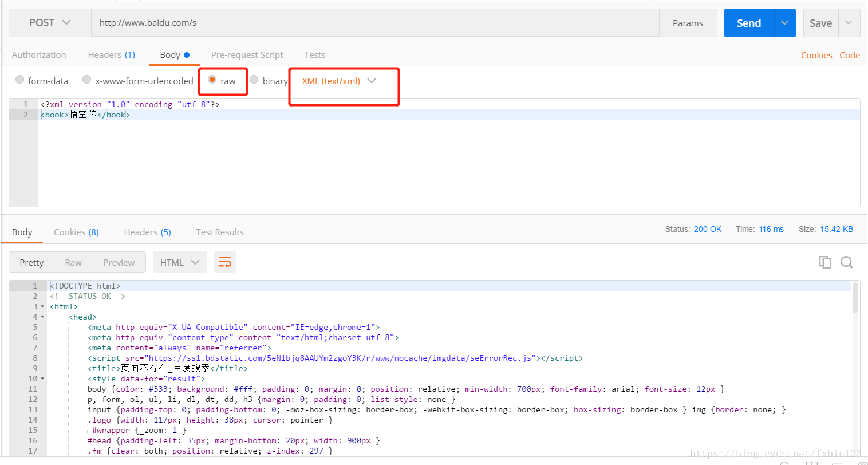Select the x-www-form-urlencoded radio option
Screen dimensions: 868x465
click(87, 80)
